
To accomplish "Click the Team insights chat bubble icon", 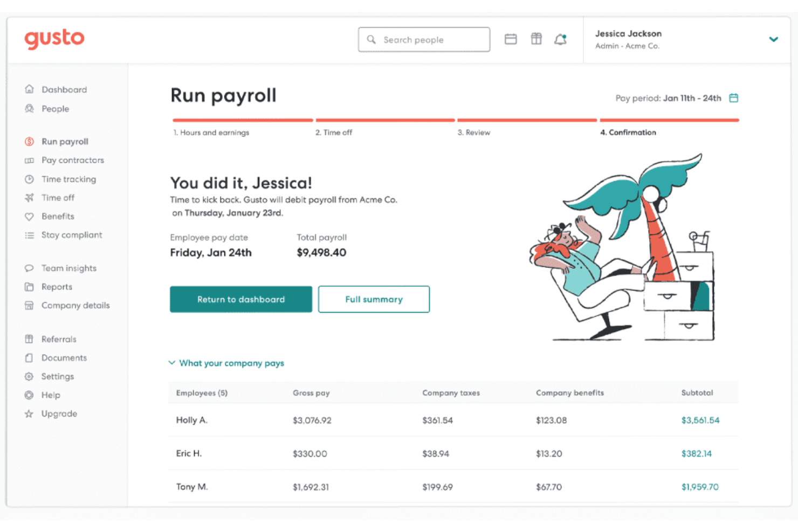I will point(30,268).
